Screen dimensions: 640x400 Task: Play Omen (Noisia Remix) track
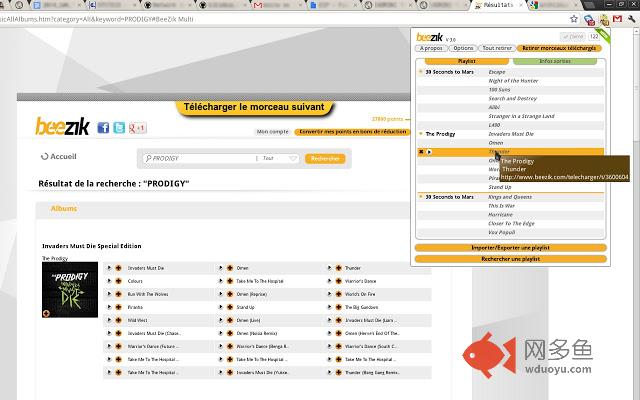click(x=220, y=333)
